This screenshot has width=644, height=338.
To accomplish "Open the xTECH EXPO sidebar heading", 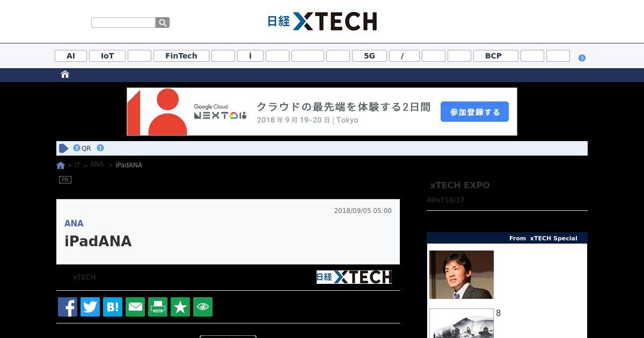I will [x=460, y=186].
